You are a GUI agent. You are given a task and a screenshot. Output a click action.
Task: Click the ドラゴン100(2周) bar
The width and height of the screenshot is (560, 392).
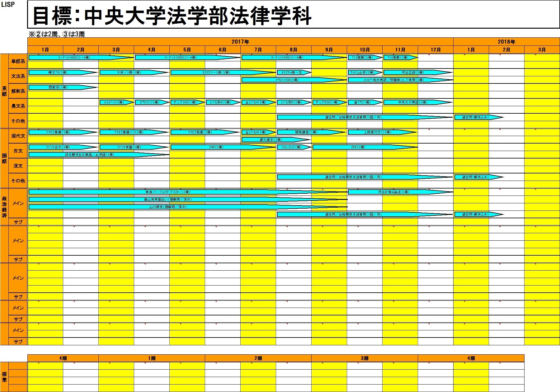coord(294,80)
